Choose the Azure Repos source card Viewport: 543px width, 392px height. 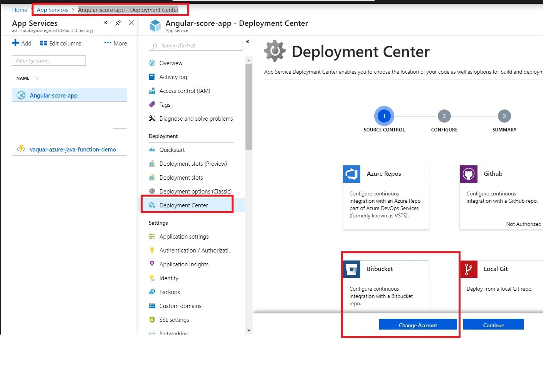pos(386,197)
